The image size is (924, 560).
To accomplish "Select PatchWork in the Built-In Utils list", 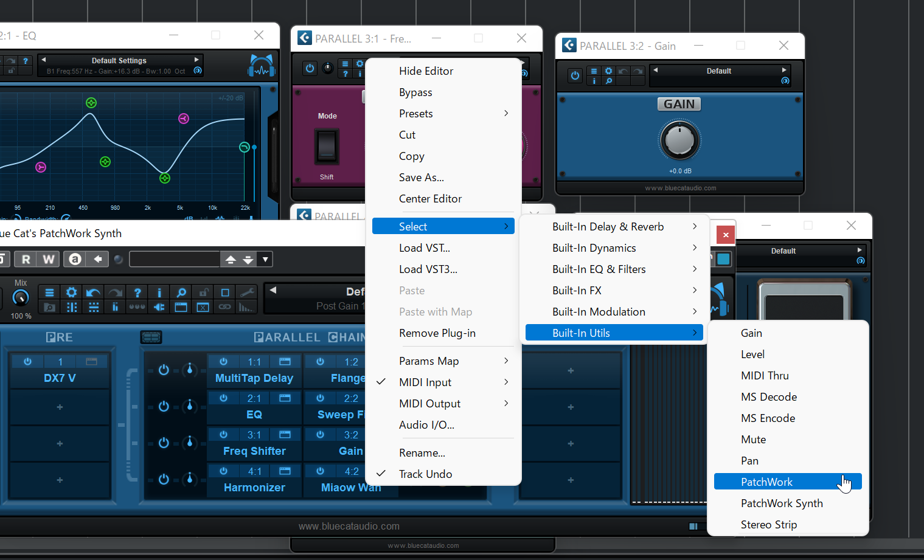I will (788, 482).
